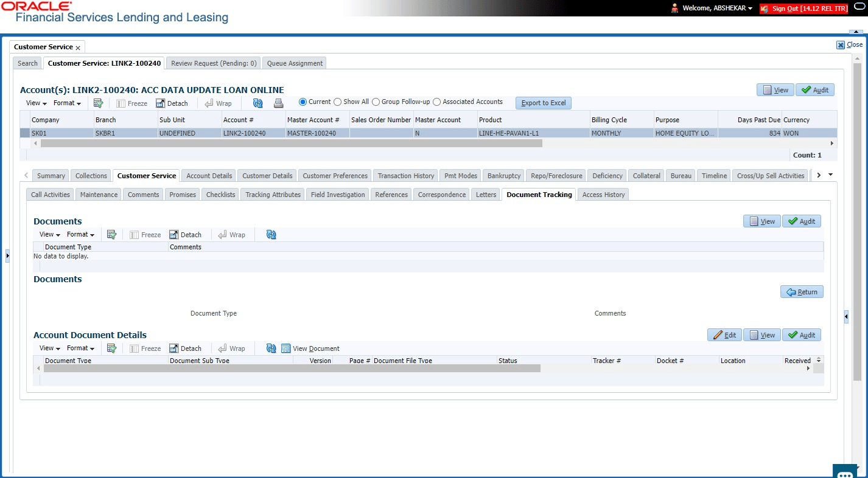868x478 pixels.
Task: Click query icon in Account Document Details toolbar
Action: tap(111, 348)
